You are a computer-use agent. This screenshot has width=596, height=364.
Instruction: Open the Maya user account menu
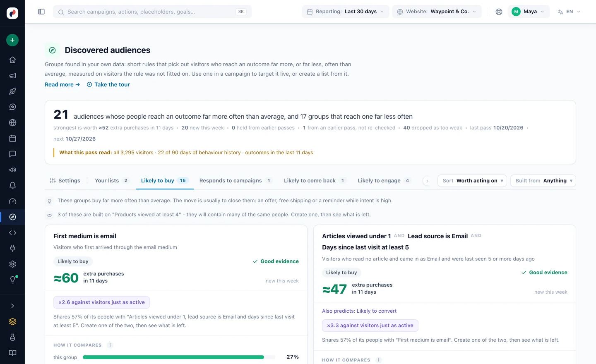point(529,12)
